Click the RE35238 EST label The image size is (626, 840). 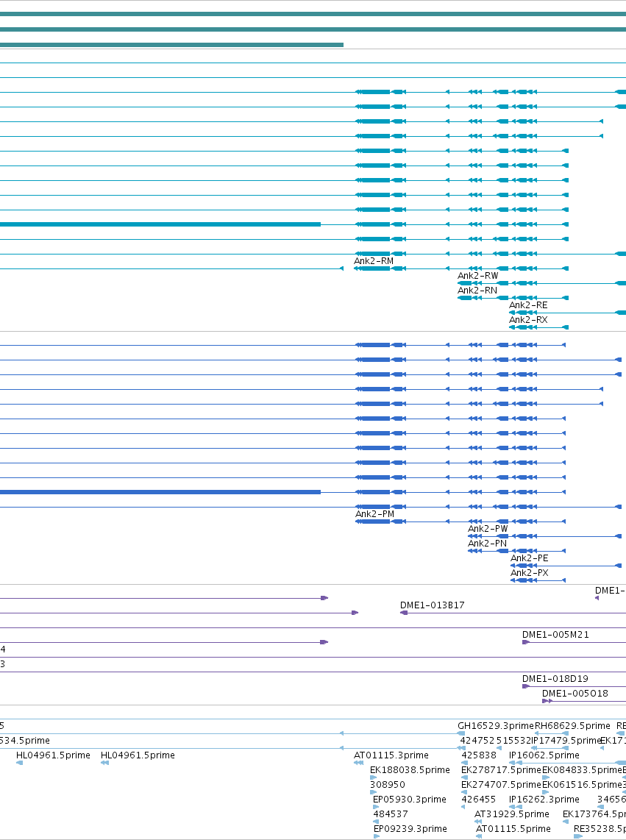[x=600, y=829]
